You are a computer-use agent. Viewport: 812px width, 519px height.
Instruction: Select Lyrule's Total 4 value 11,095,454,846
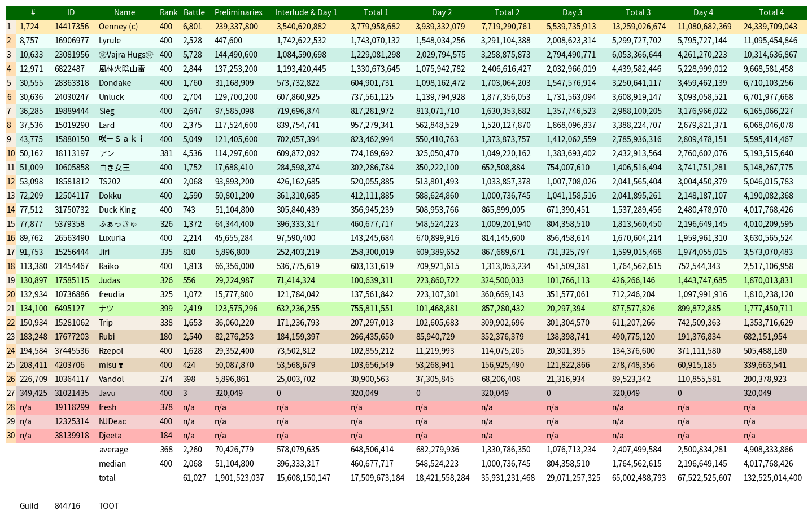[770, 41]
